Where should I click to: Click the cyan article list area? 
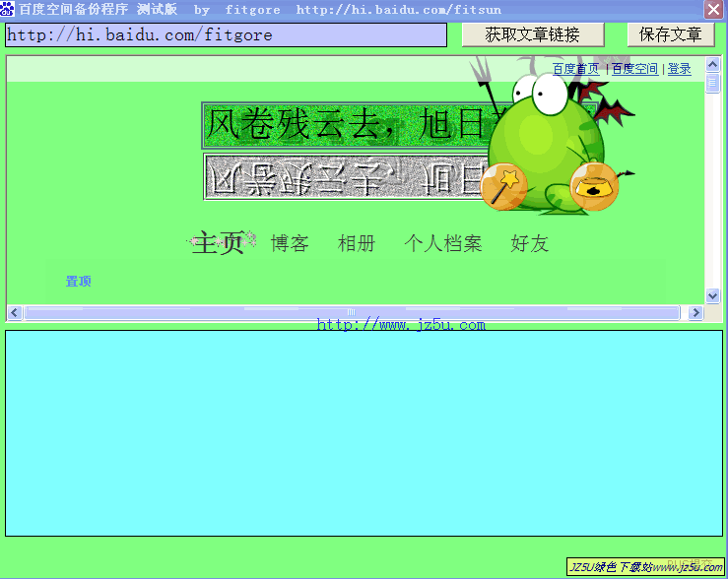coord(364,433)
